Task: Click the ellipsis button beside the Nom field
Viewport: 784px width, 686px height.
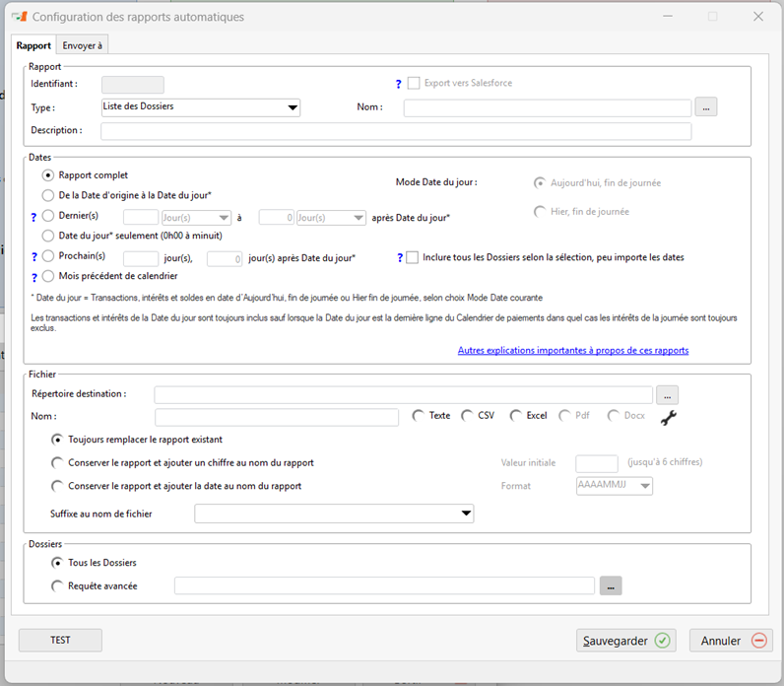Action: 706,106
